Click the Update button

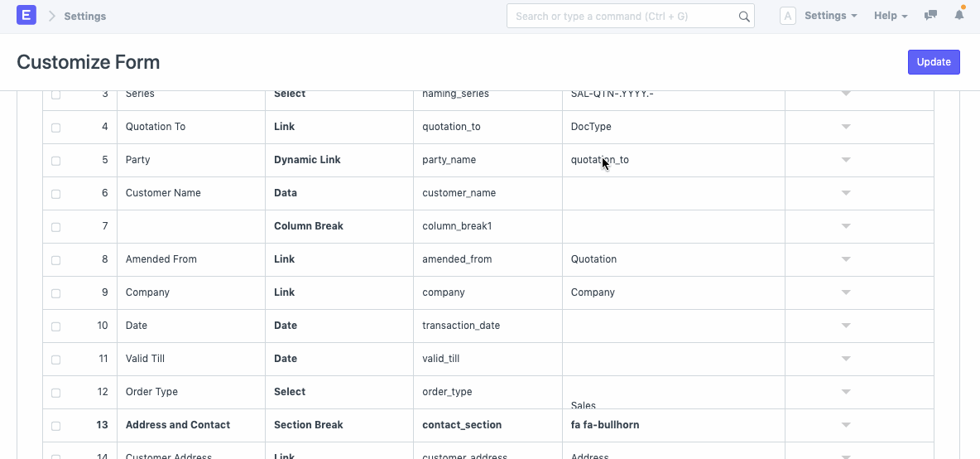[x=934, y=62]
